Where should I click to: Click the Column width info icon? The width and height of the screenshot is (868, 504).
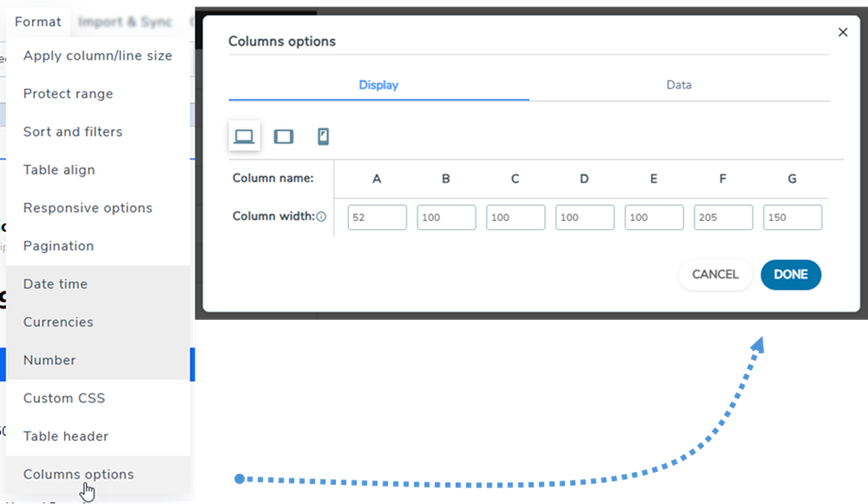point(321,217)
